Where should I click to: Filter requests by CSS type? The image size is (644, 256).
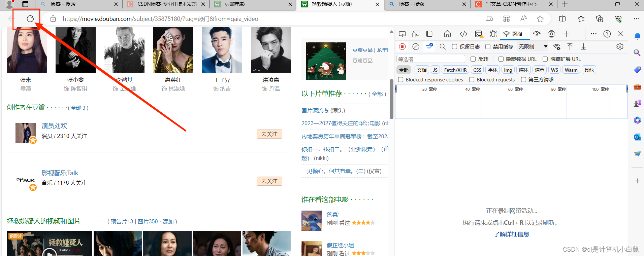point(477,70)
